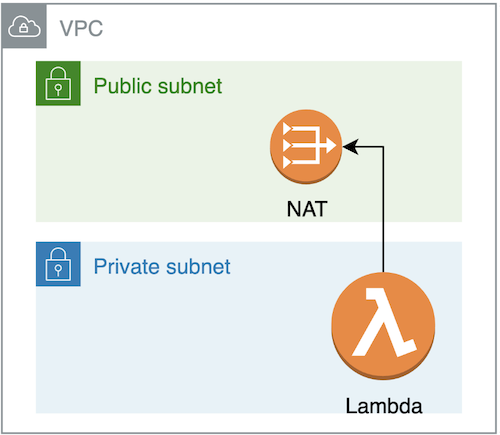Select the Public subnet label
This screenshot has width=500, height=435.
[158, 86]
